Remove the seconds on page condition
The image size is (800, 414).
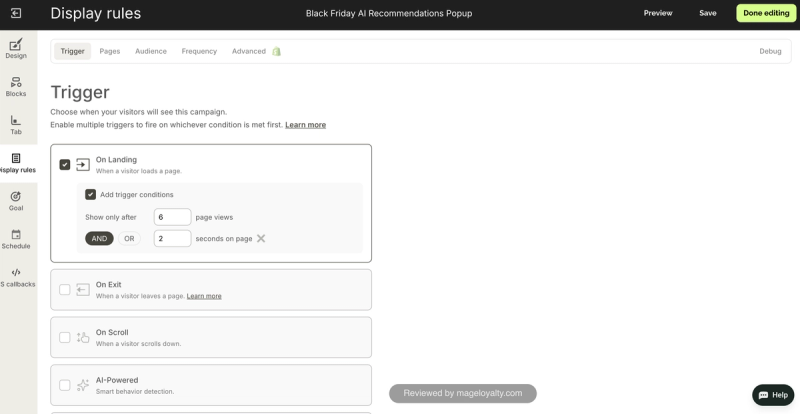261,238
